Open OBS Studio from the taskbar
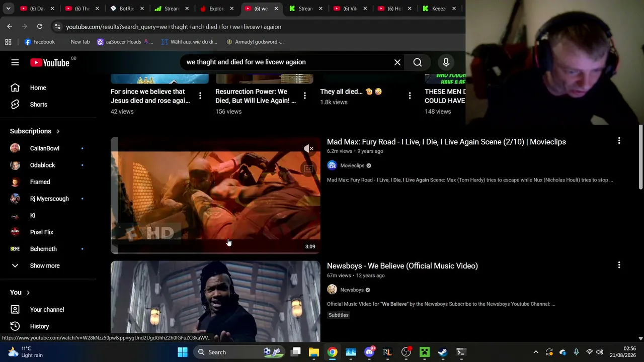 [406, 352]
